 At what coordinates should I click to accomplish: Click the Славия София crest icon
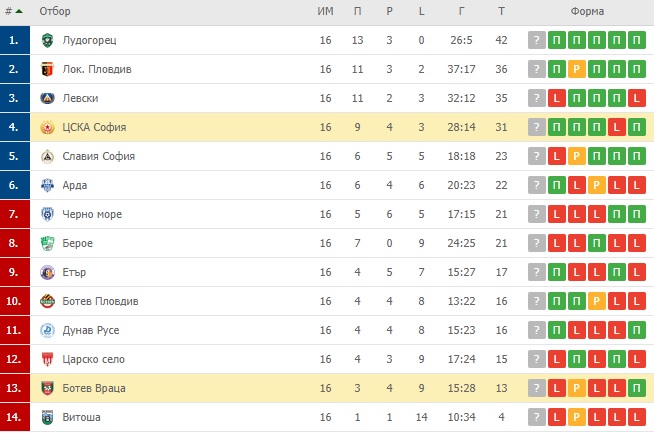click(x=48, y=156)
